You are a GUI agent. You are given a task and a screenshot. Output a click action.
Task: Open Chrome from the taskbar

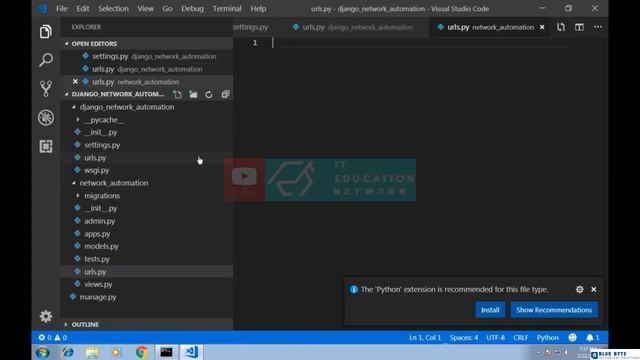[x=142, y=352]
